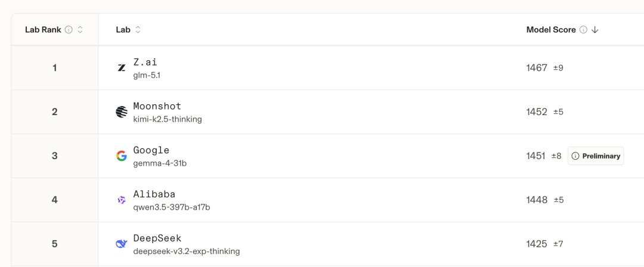Select the kimi-k2.5-thinking model name
The width and height of the screenshot is (644, 267).
click(168, 119)
